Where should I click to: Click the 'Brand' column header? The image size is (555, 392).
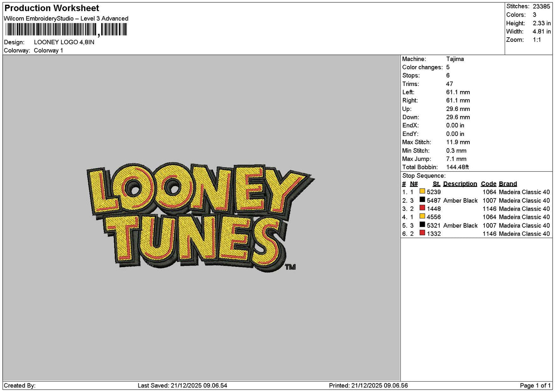click(508, 184)
